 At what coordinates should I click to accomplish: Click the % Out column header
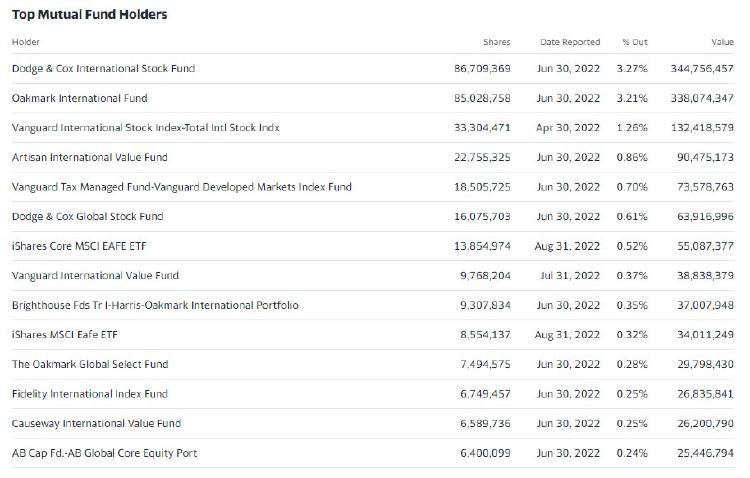tap(634, 42)
